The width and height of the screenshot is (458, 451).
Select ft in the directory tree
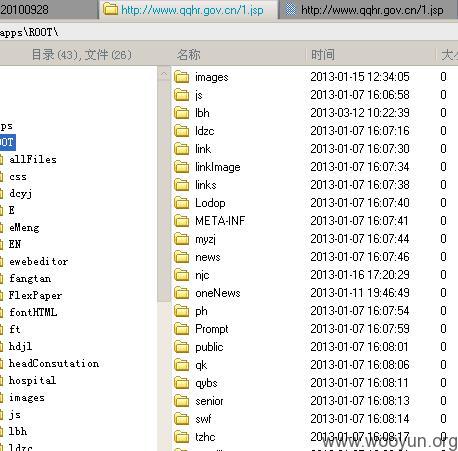tap(15, 329)
